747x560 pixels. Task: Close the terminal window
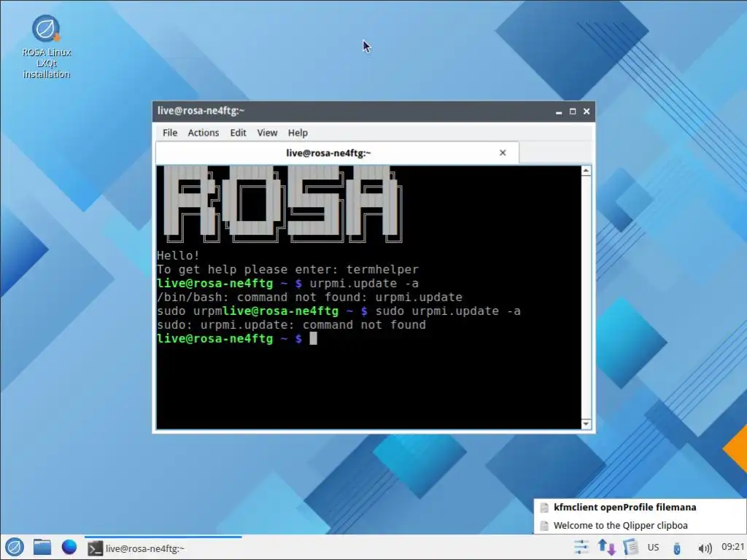point(587,112)
